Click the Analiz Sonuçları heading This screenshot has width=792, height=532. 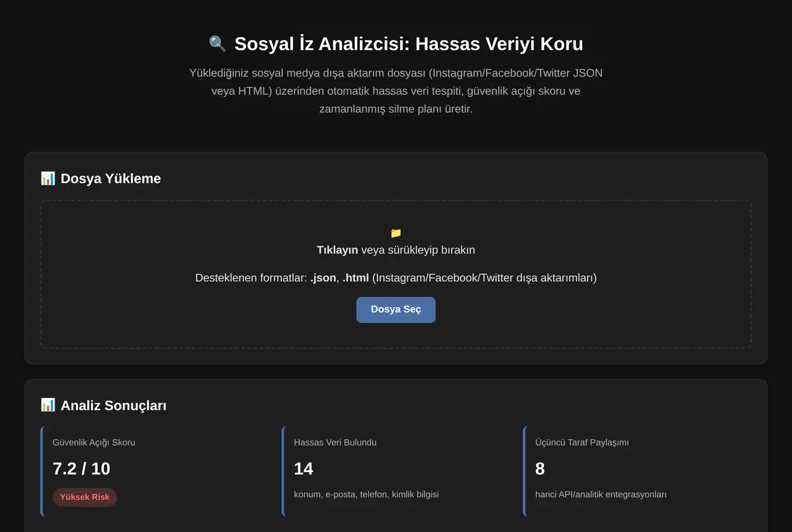pos(103,405)
